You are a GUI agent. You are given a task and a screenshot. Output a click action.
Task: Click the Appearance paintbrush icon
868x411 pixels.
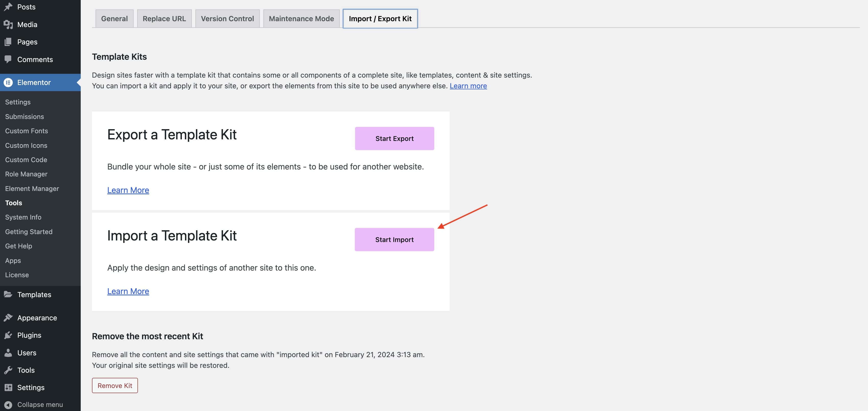(x=8, y=318)
